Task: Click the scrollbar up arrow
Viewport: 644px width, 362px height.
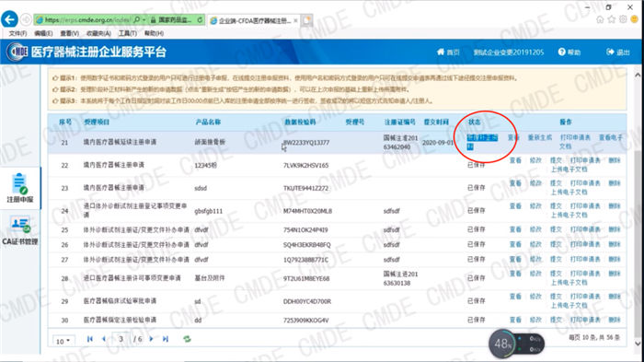Action: pyautogui.click(x=638, y=75)
